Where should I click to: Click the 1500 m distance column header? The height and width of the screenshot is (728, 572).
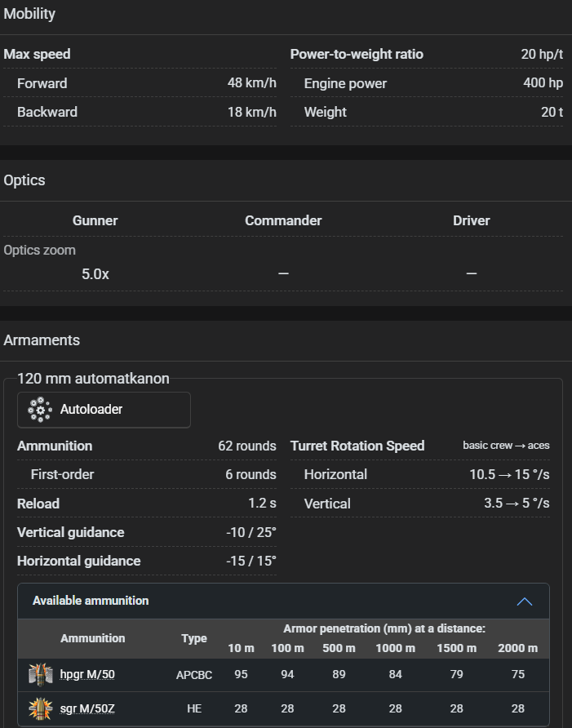coord(456,649)
